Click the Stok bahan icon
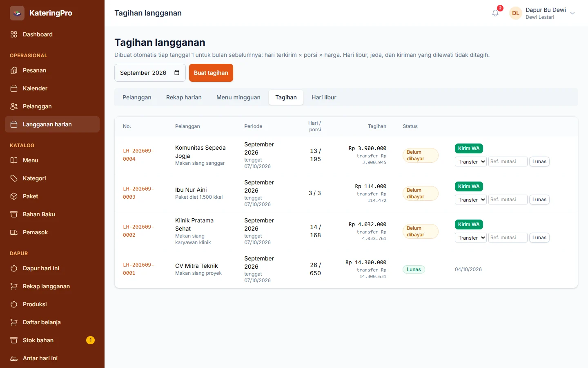Screen dimensions: 588x368 [x=14, y=340]
